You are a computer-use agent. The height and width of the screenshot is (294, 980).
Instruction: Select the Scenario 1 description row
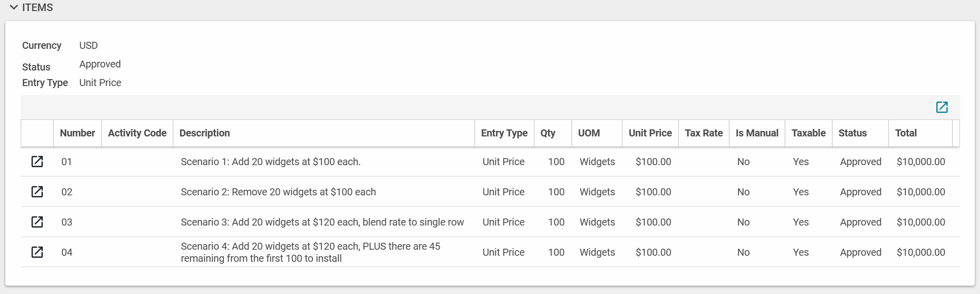(271, 162)
